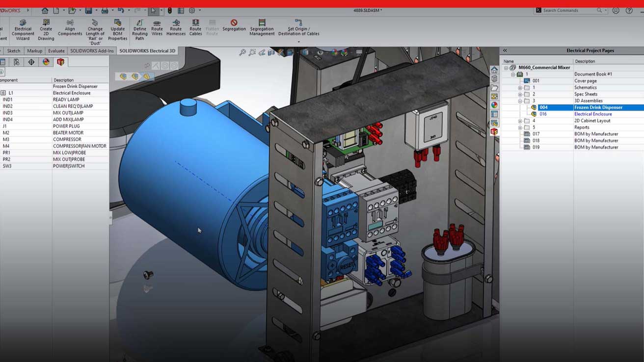
Task: Expand the Reports folder
Action: [x=520, y=128]
